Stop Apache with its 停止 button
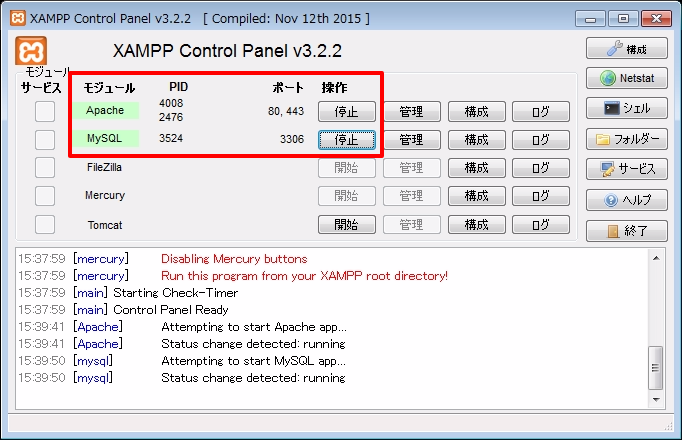The width and height of the screenshot is (682, 440). [347, 112]
